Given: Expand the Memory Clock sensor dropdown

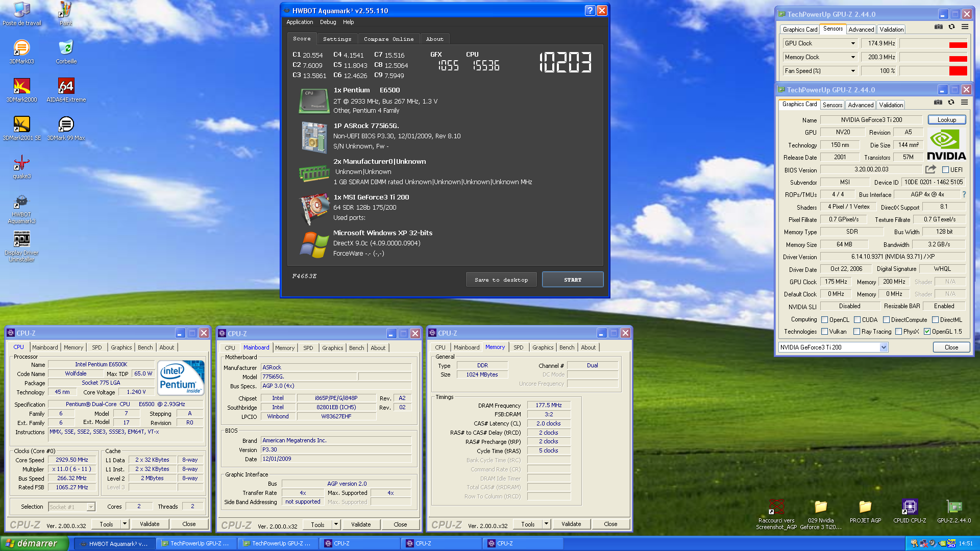Looking at the screenshot, I should [853, 57].
